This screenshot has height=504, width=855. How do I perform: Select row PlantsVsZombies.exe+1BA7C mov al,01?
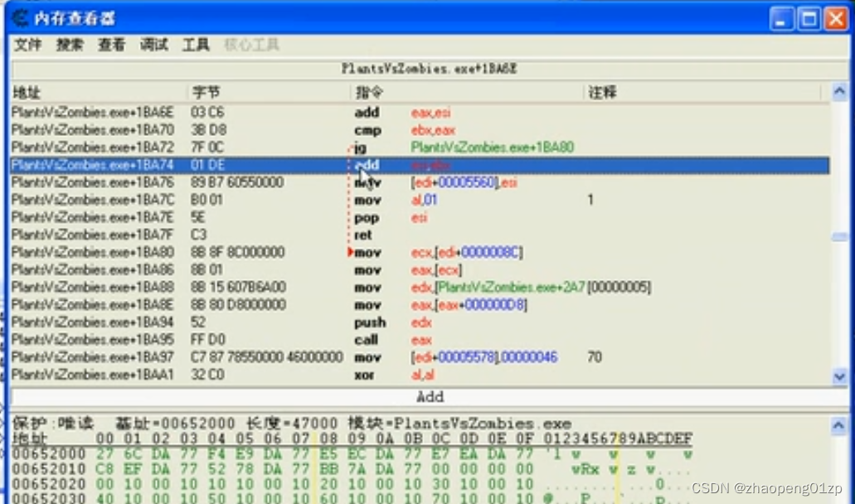click(x=420, y=200)
